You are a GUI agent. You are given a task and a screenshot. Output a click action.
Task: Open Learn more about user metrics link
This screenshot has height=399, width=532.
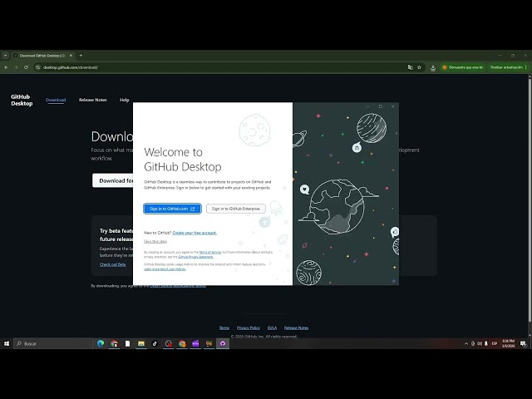point(165,269)
